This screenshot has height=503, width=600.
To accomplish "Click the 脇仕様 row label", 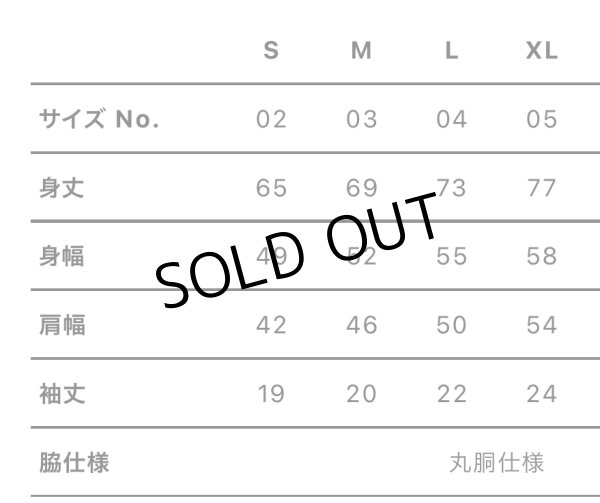I will [x=74, y=462].
